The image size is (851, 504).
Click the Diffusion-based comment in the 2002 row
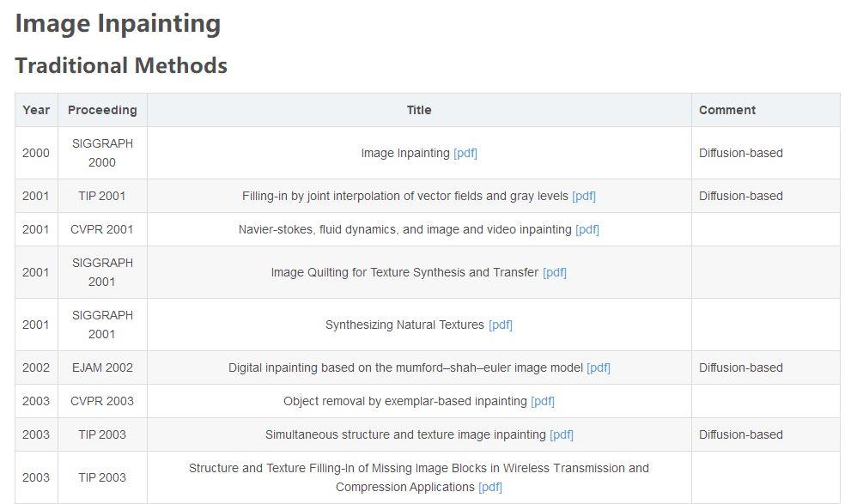coord(741,367)
